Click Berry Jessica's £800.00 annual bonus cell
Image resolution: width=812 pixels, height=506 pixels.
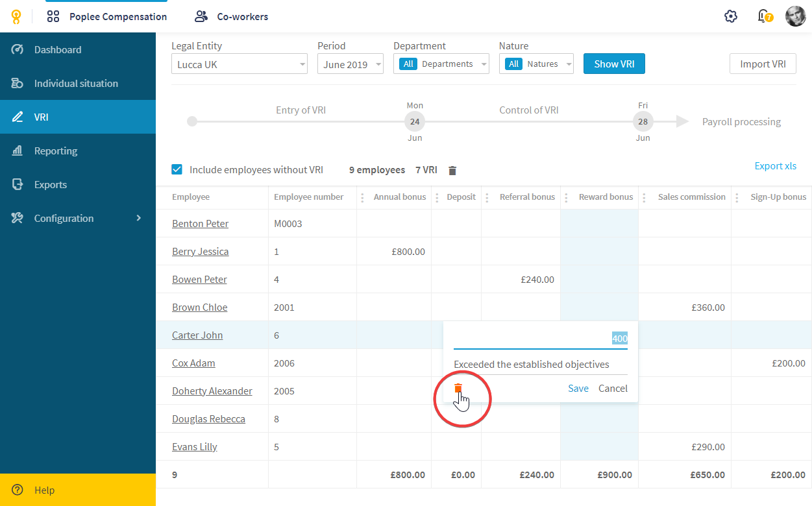394,252
